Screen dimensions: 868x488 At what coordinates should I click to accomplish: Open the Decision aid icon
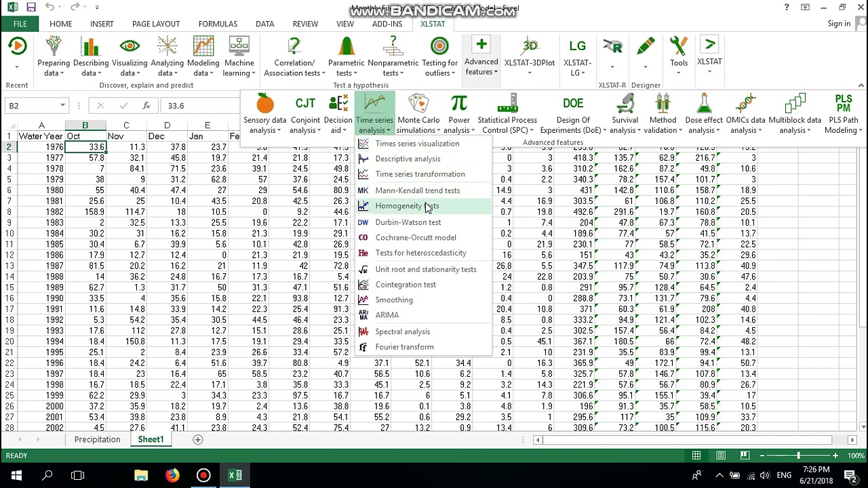pos(338,103)
